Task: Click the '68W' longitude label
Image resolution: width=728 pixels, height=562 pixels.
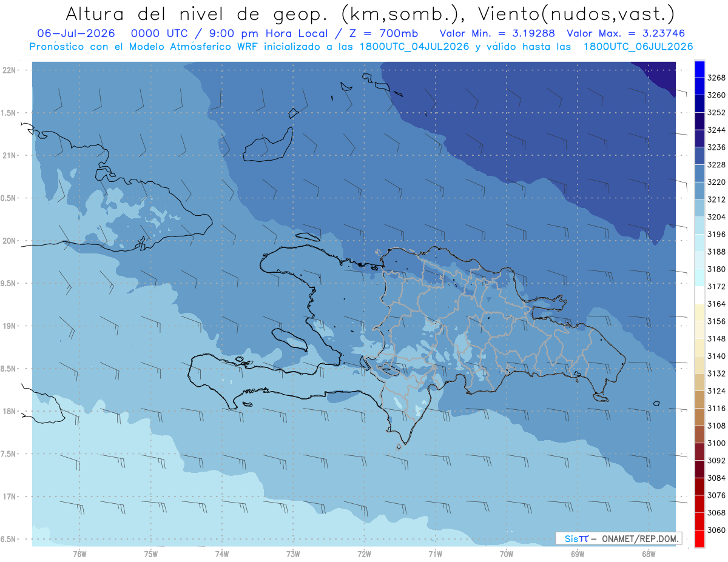Action: pos(649,554)
